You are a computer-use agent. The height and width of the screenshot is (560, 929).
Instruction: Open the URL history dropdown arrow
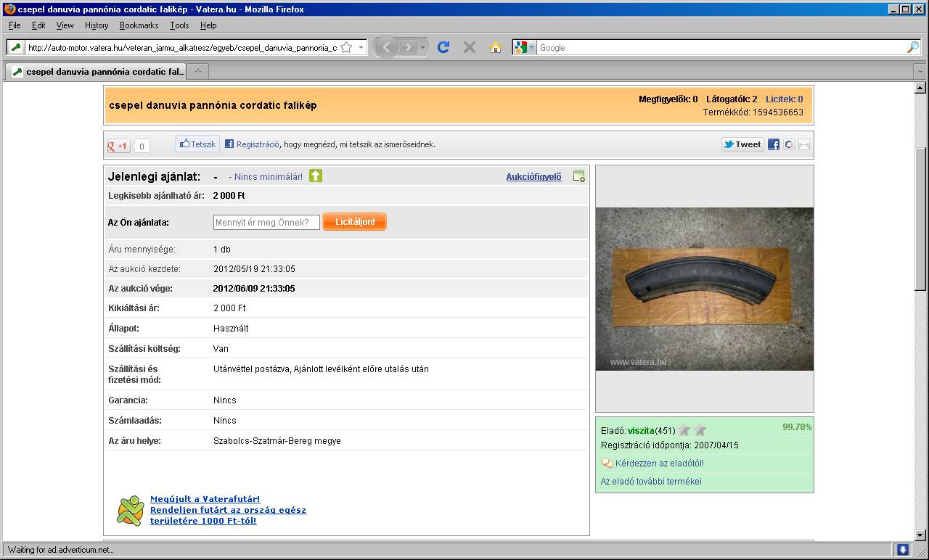tap(361, 47)
